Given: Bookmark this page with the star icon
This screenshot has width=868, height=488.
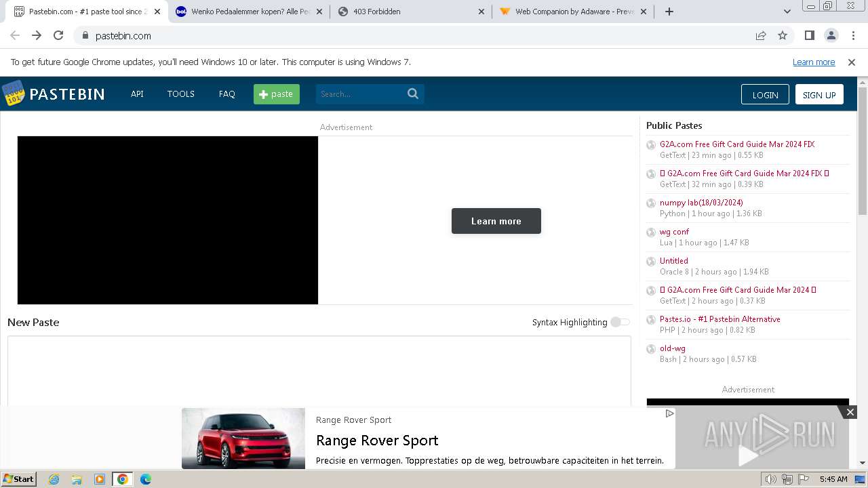Looking at the screenshot, I should [x=783, y=35].
